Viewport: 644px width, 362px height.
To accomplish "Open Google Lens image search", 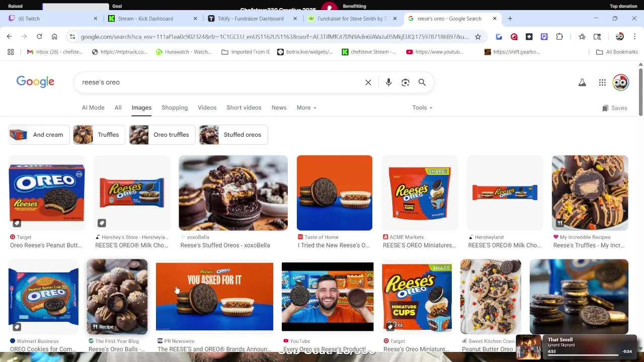I will click(x=406, y=82).
